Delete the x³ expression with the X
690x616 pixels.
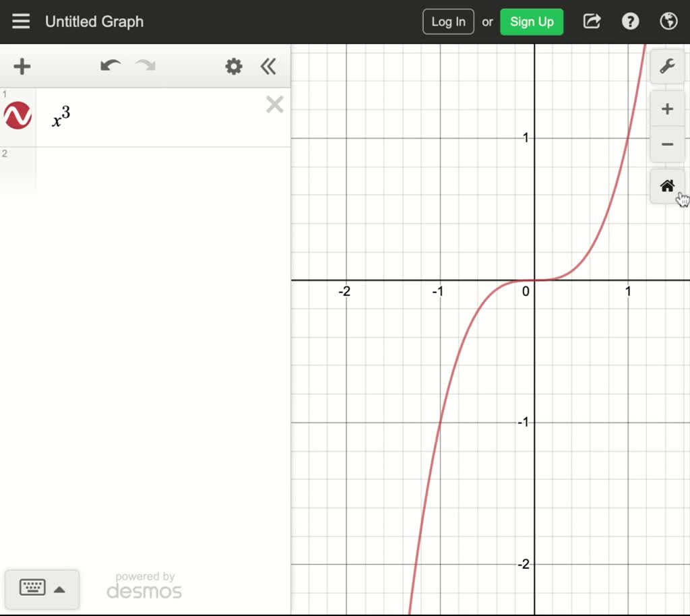[274, 104]
